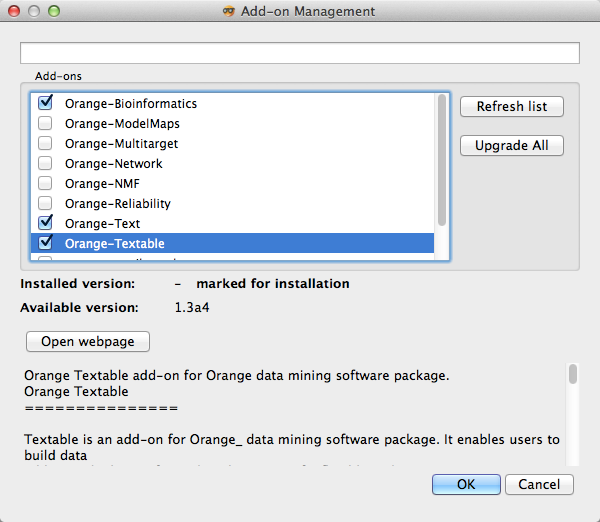Tick the Orange-Network checkbox

[x=45, y=163]
